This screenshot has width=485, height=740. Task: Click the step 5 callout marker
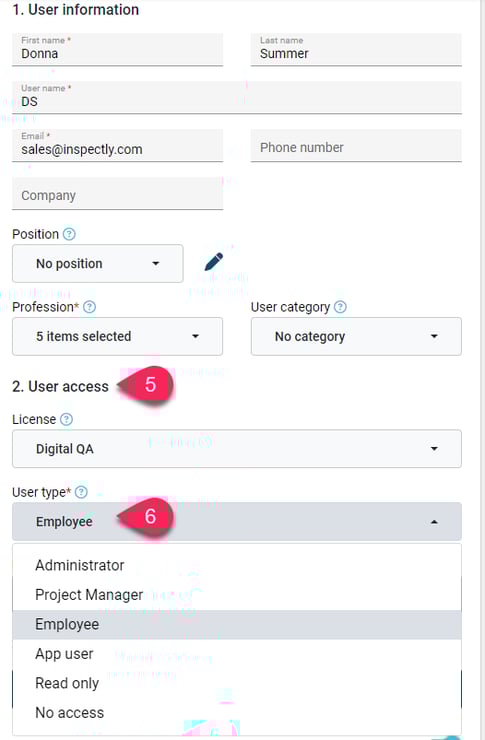click(146, 385)
